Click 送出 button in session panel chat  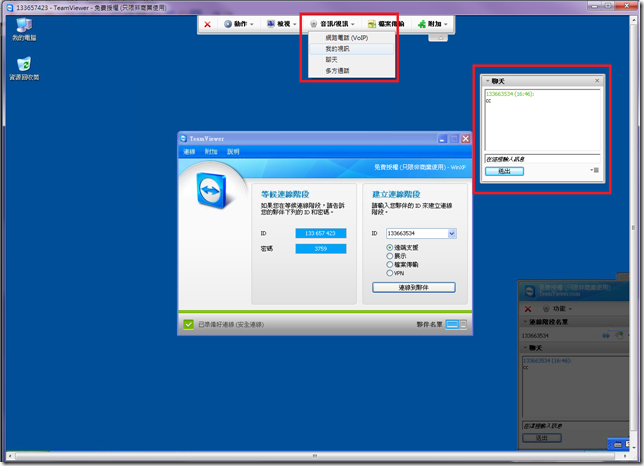click(x=542, y=438)
